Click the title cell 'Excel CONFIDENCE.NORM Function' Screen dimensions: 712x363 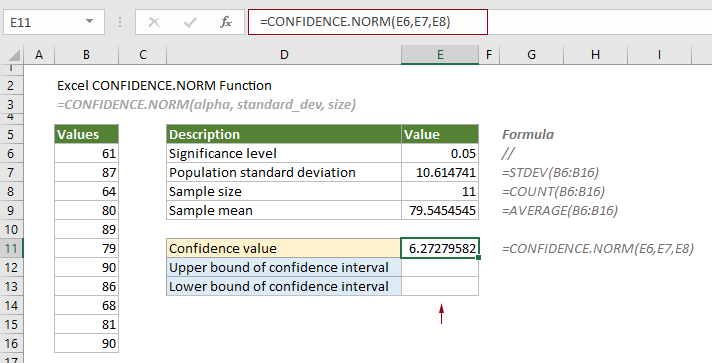(x=164, y=85)
